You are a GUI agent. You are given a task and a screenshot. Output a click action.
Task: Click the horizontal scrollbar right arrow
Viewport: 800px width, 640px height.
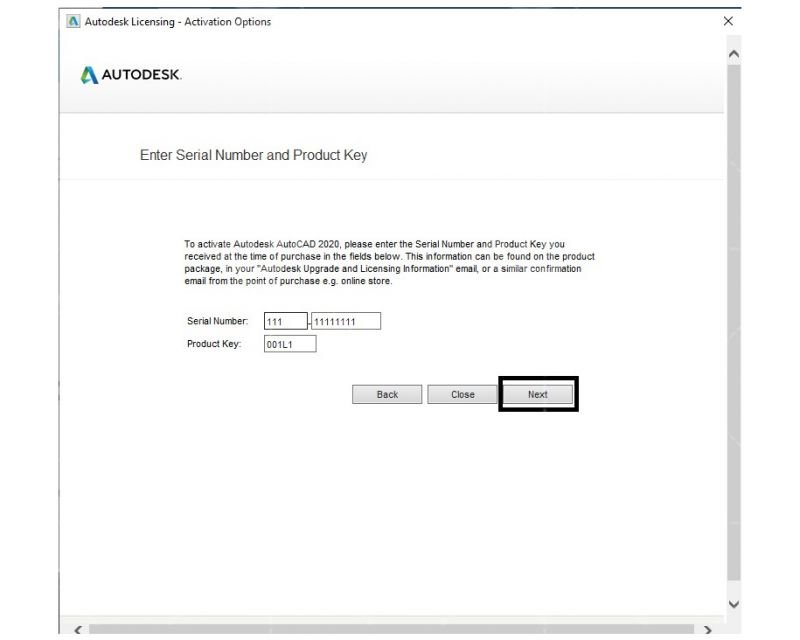click(x=707, y=630)
